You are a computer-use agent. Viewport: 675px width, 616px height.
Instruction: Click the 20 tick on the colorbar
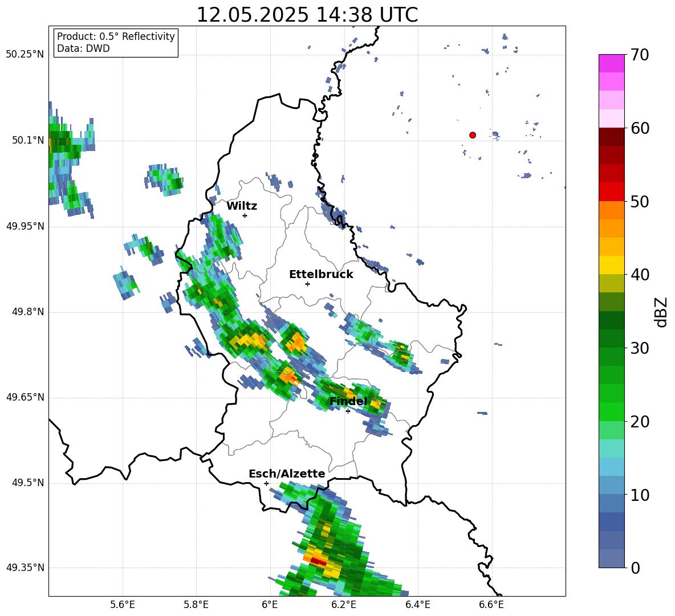pyautogui.click(x=639, y=422)
